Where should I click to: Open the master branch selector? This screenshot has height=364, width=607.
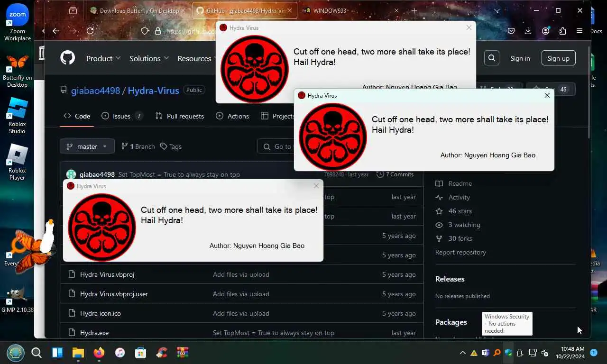click(x=87, y=146)
